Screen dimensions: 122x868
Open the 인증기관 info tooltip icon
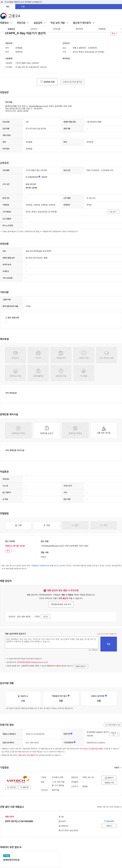[71, 734]
